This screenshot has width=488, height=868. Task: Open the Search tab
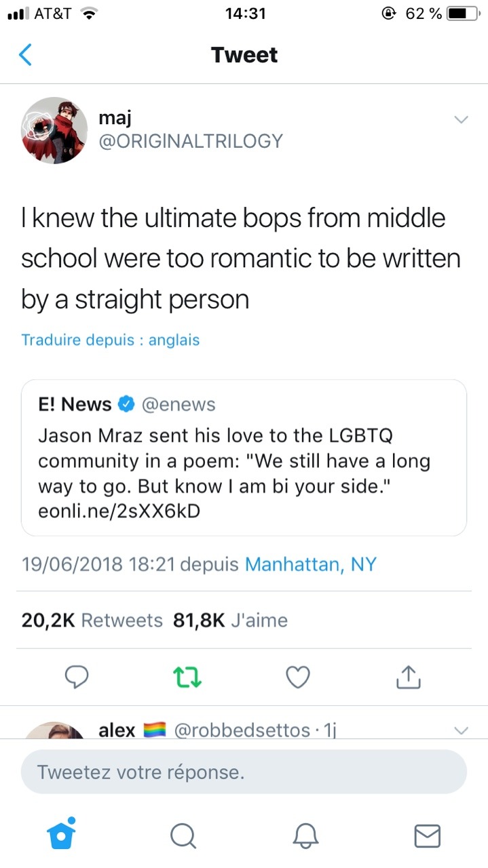pyautogui.click(x=183, y=835)
